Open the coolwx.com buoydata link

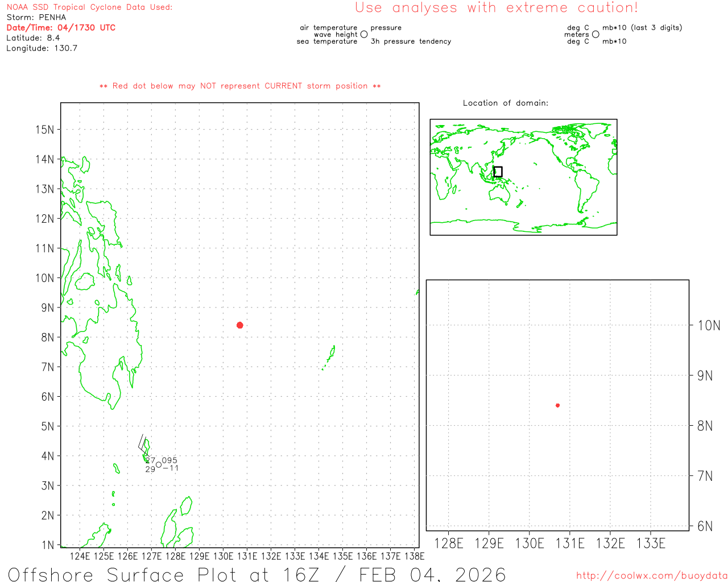pos(651,576)
